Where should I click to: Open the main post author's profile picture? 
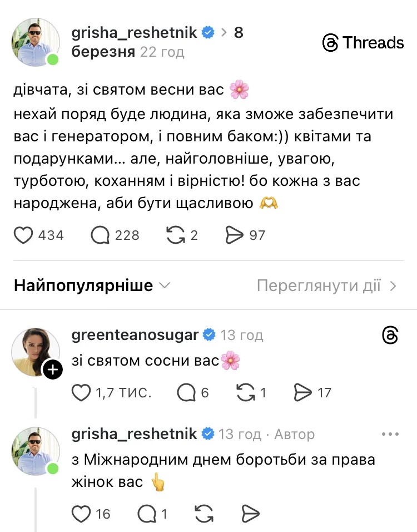[x=36, y=42]
